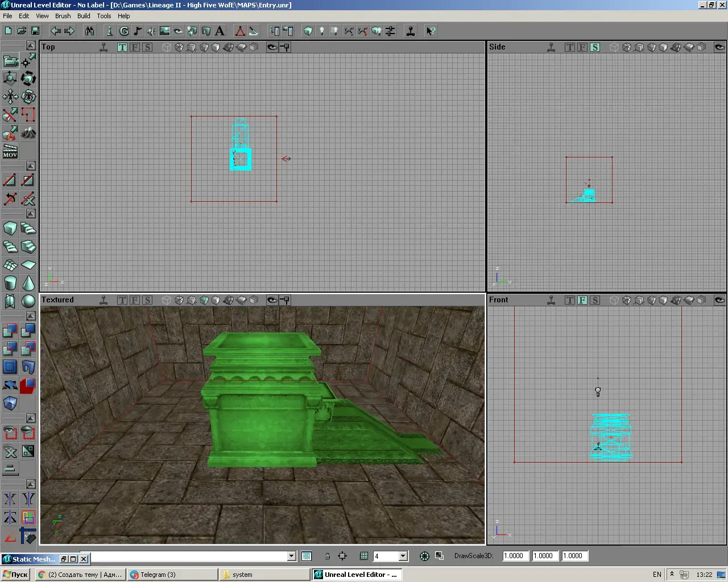Open the command line history dropdown
The width and height of the screenshot is (728, 582).
292,556
